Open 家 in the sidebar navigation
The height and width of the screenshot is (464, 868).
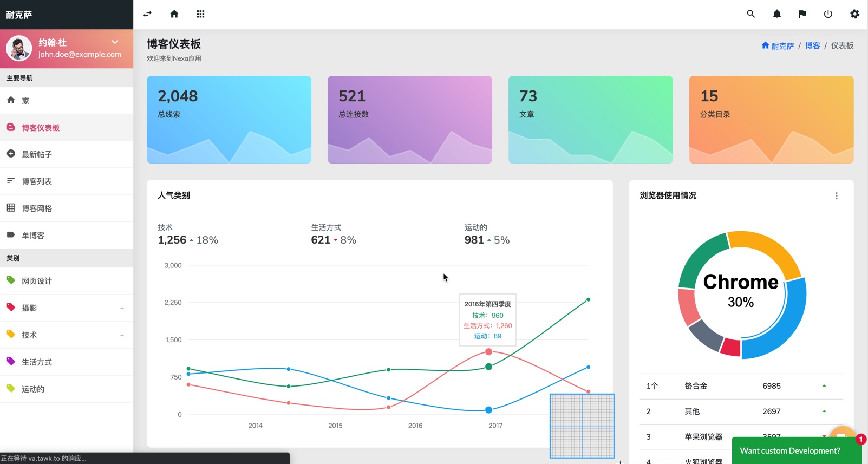point(67,101)
